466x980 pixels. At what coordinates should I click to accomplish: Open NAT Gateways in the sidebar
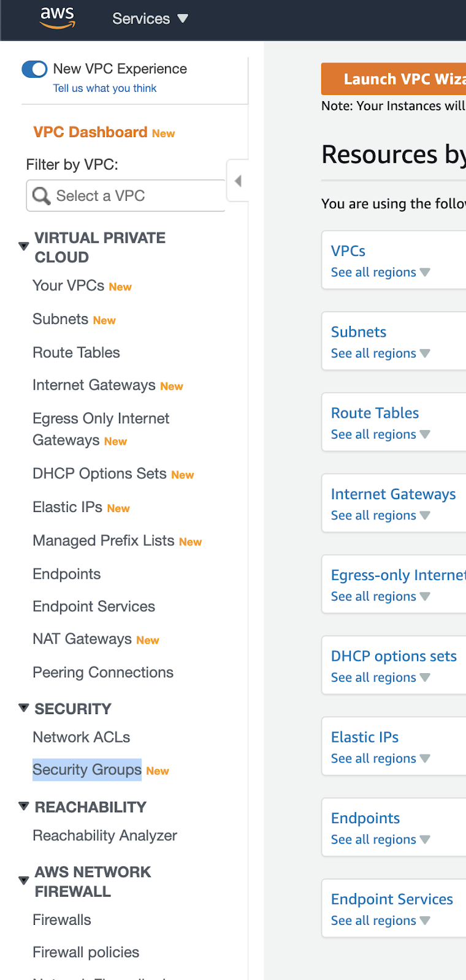click(82, 639)
